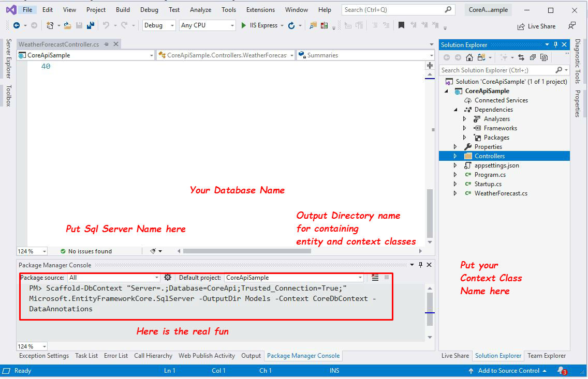Open Package Manager settings gear icon
The height and width of the screenshot is (379, 588).
[168, 278]
